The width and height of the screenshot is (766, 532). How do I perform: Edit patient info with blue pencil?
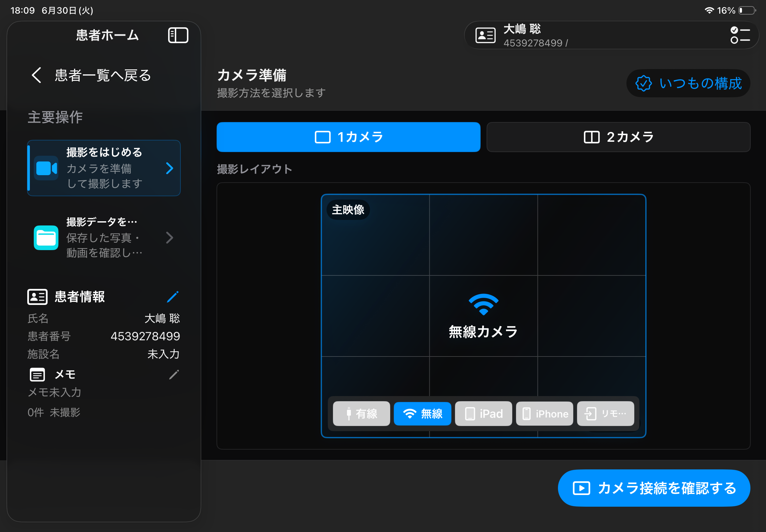[x=173, y=297]
